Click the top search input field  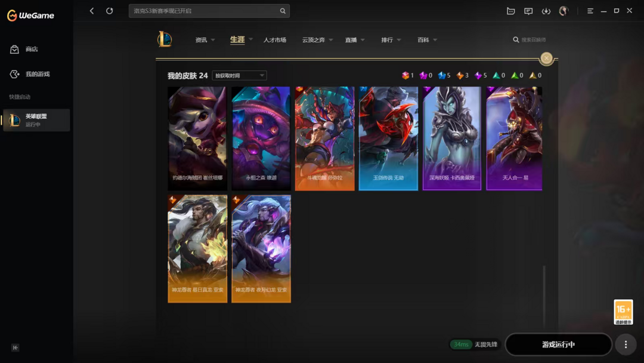click(x=205, y=11)
